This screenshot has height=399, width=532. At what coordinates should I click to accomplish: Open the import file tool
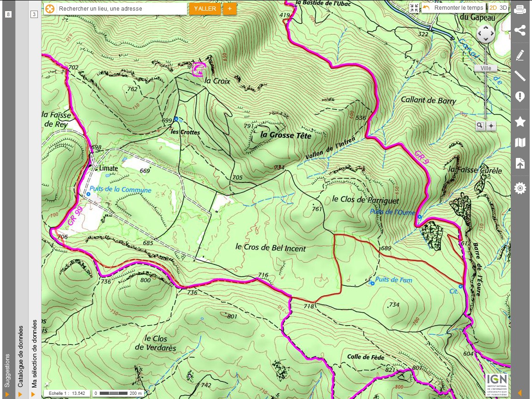520,163
